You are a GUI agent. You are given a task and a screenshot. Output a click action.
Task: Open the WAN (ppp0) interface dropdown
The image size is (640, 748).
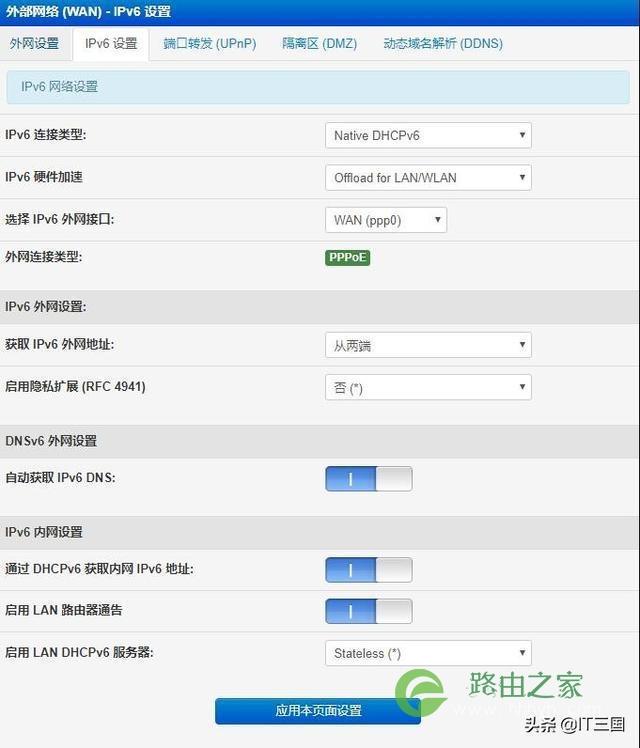[386, 220]
